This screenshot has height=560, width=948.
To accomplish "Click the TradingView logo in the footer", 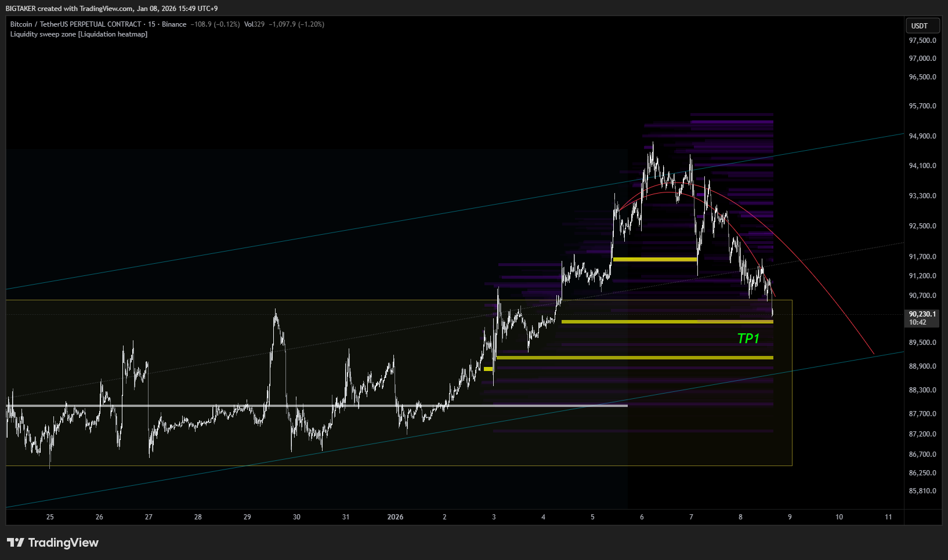I will (53, 543).
